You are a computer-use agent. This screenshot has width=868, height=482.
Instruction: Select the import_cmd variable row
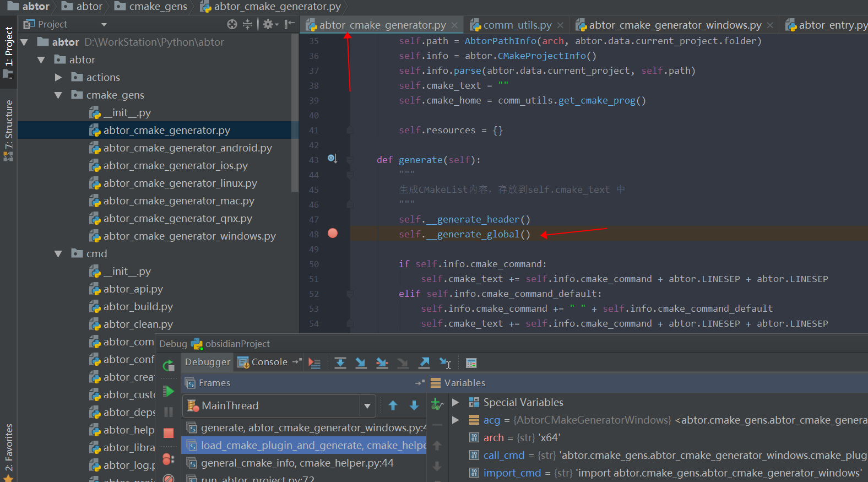[x=659, y=473]
